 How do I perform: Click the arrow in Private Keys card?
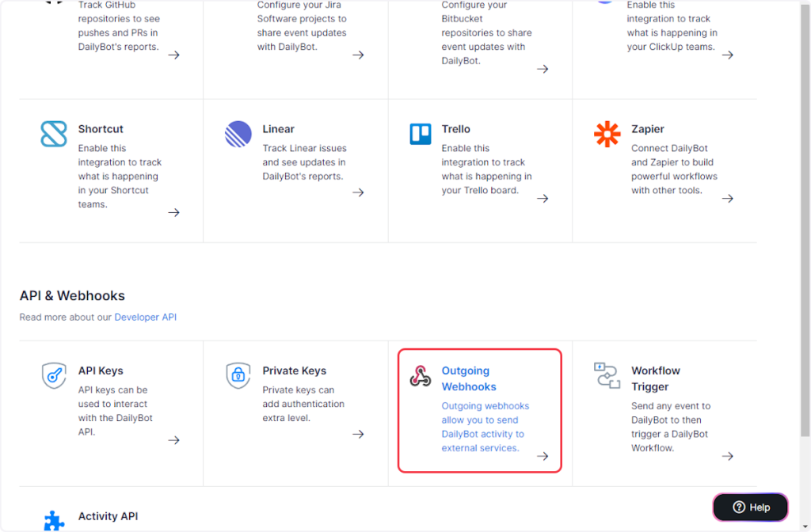pos(358,434)
